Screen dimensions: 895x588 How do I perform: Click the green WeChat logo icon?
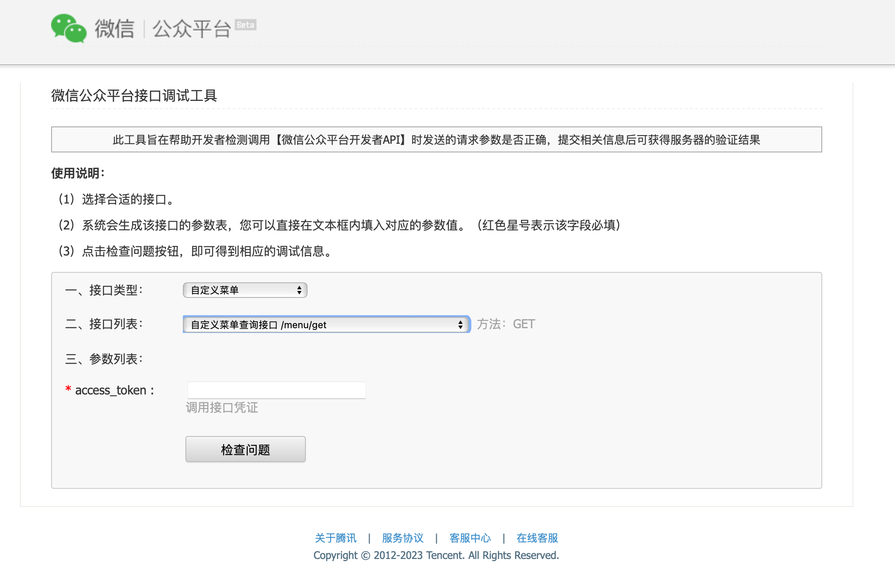coord(68,29)
